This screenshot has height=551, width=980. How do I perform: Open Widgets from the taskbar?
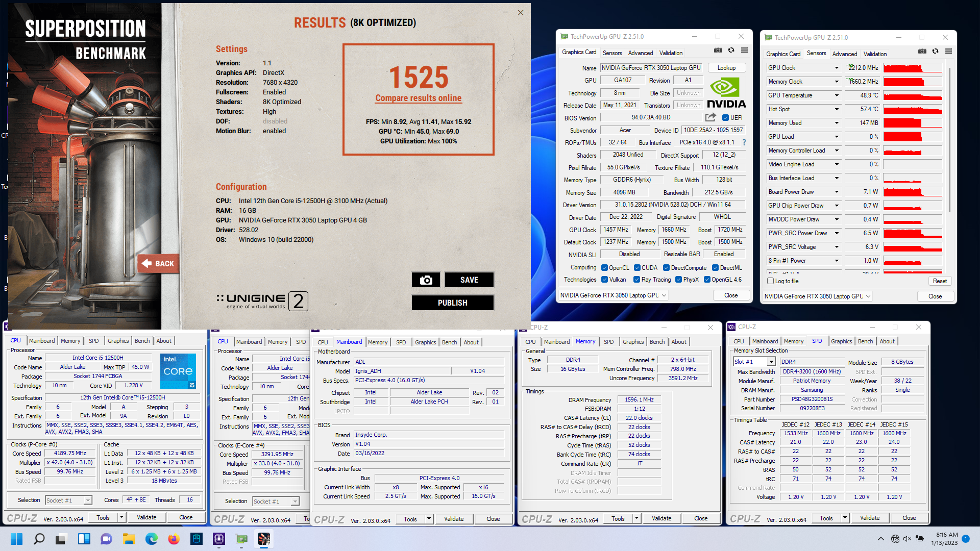click(84, 539)
